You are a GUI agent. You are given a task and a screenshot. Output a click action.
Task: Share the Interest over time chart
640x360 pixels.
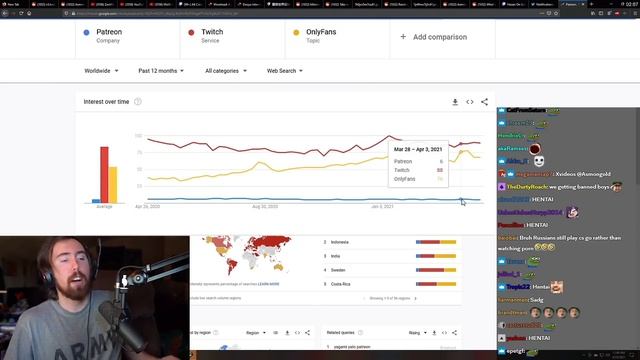pyautogui.click(x=484, y=102)
